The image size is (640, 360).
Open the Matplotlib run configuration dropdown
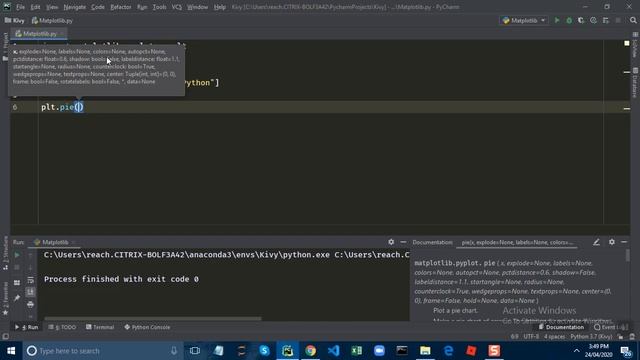[x=524, y=20]
